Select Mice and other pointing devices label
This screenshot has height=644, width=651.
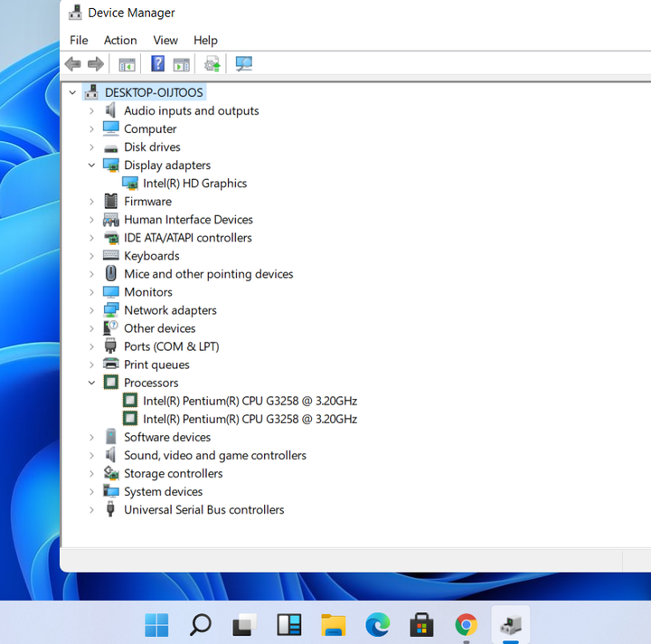[x=209, y=274]
